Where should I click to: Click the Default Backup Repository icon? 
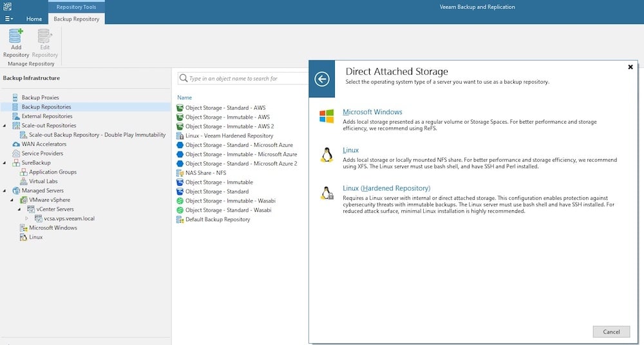(x=180, y=220)
